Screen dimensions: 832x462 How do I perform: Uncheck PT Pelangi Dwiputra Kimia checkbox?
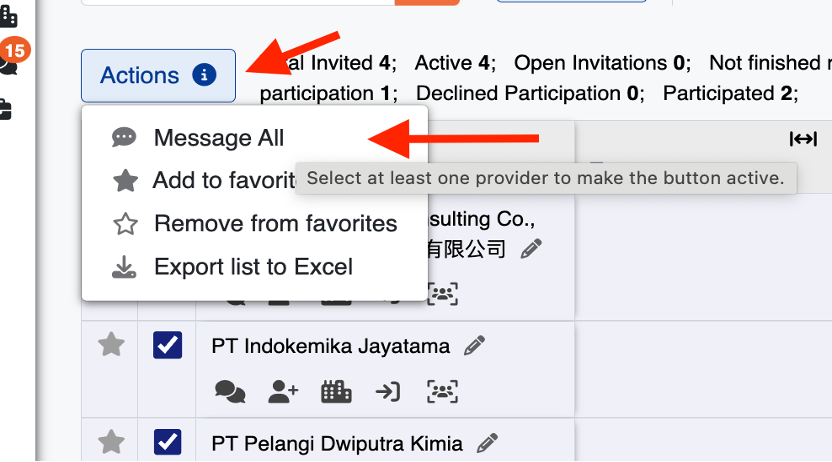click(168, 442)
